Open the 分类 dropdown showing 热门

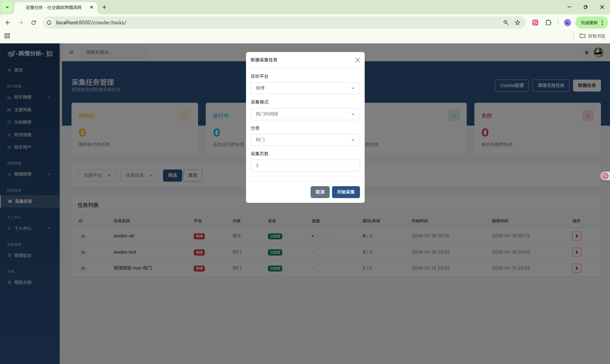[305, 140]
